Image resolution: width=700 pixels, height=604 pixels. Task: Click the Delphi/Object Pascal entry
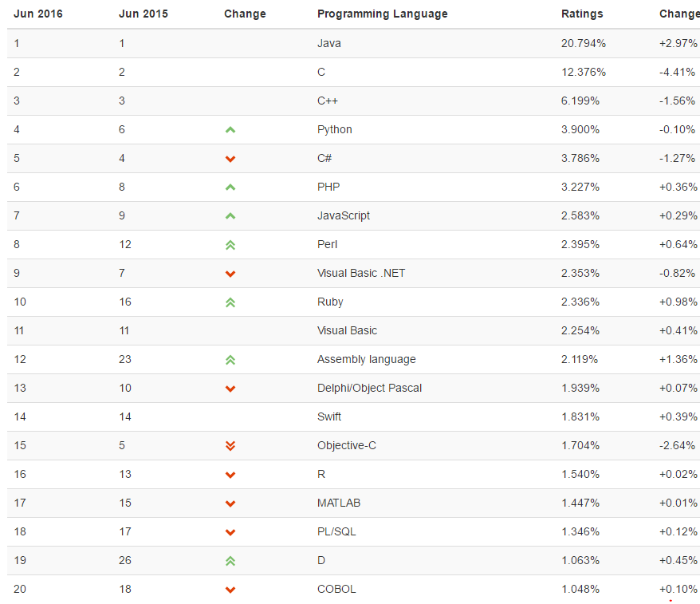click(x=369, y=388)
